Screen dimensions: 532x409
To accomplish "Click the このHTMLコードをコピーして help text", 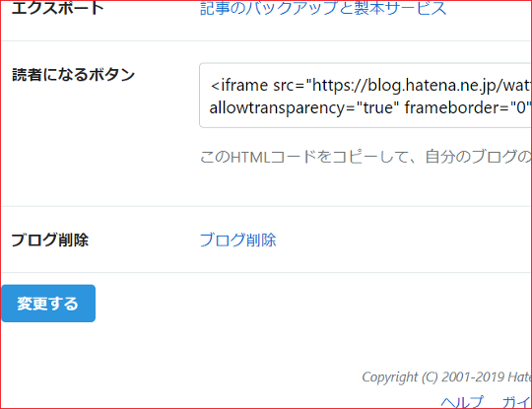I will (366, 157).
